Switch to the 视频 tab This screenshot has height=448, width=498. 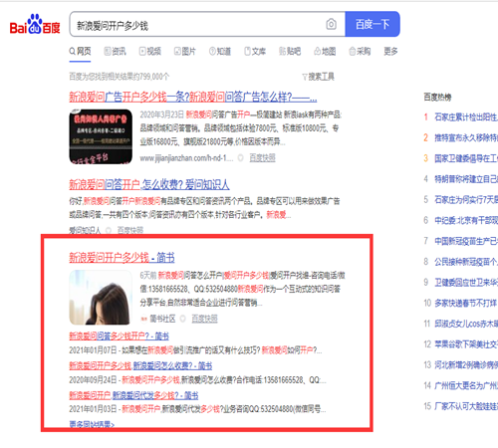[150, 51]
